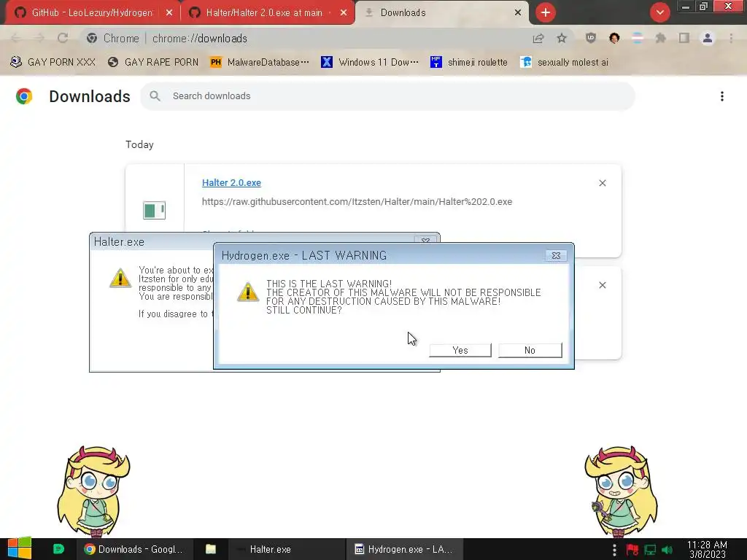The width and height of the screenshot is (747, 560).
Task: Open green chat app in taskbar
Action: pyautogui.click(x=58, y=549)
